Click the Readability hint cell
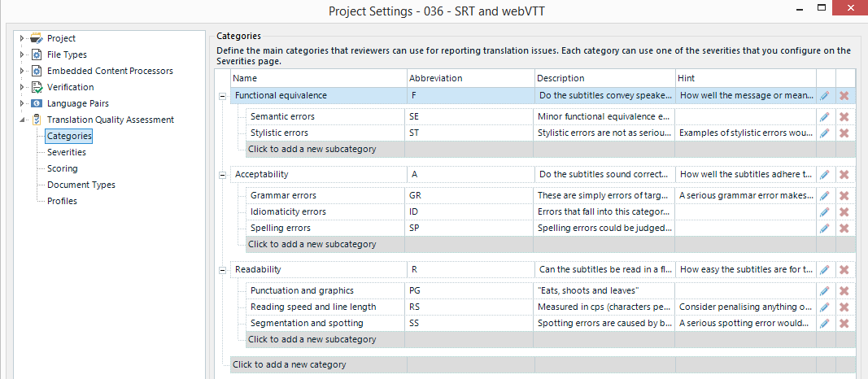The image size is (868, 379). (x=746, y=269)
